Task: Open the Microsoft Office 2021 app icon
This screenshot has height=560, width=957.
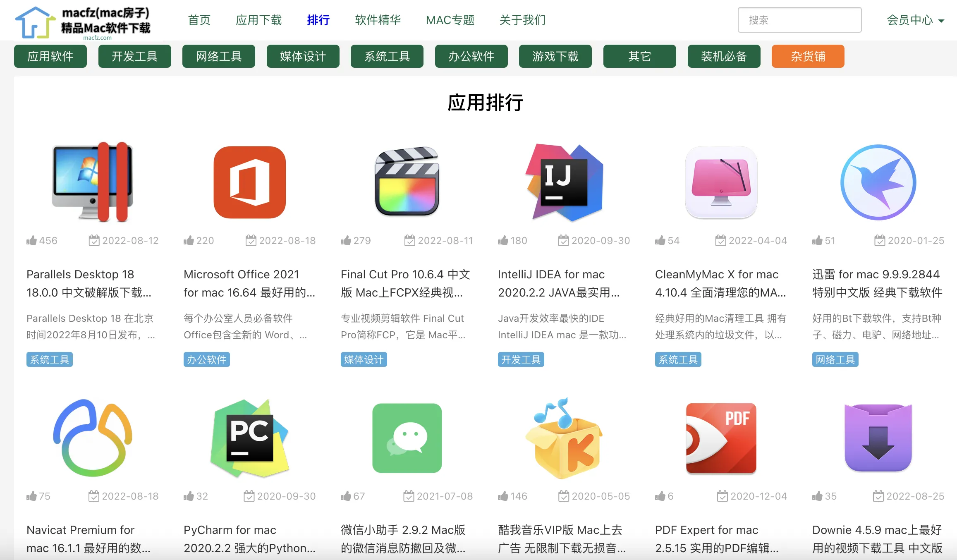Action: (x=250, y=182)
